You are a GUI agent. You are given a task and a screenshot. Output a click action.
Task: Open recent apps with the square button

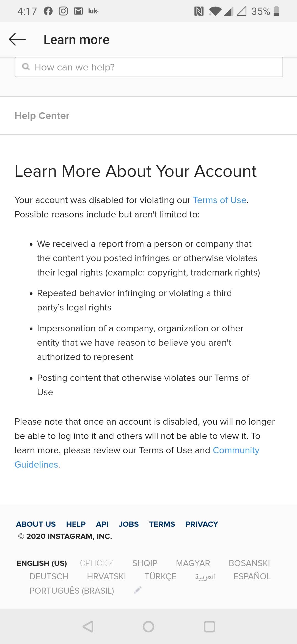coord(209,627)
